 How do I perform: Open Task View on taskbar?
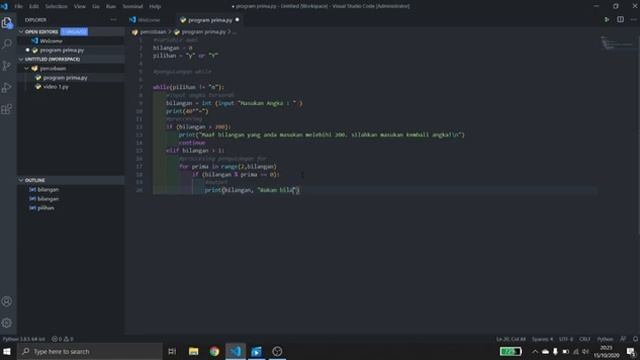point(172,351)
